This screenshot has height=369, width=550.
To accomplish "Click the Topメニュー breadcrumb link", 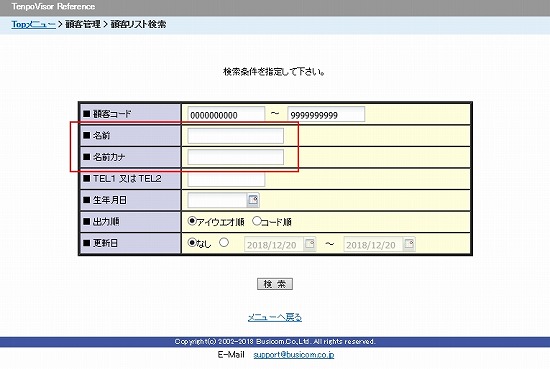I will click(x=33, y=25).
